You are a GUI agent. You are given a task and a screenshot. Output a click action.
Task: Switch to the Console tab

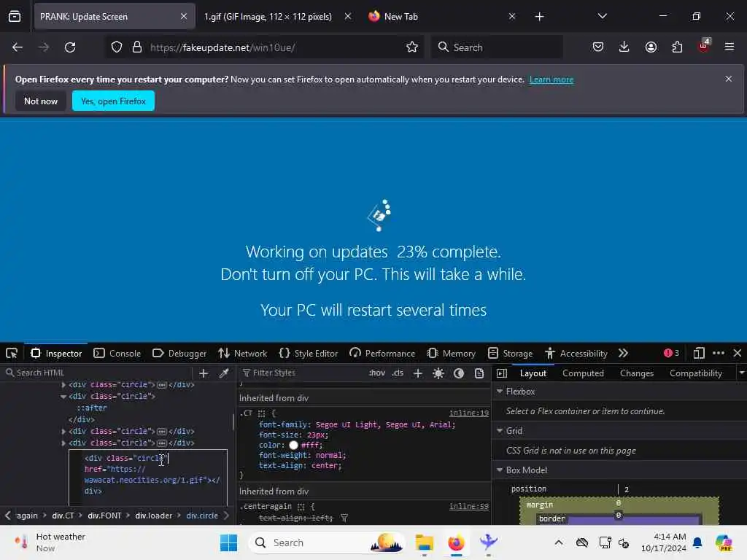[x=117, y=354]
